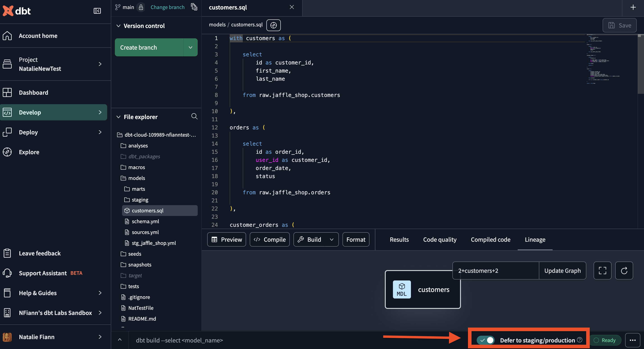Open sources.yml file
The height and width of the screenshot is (349, 644).
click(x=142, y=232)
